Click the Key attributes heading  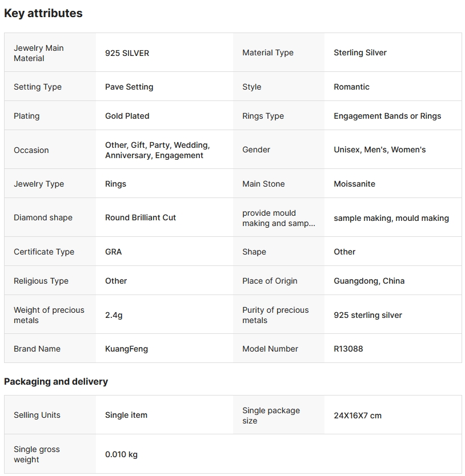click(43, 13)
